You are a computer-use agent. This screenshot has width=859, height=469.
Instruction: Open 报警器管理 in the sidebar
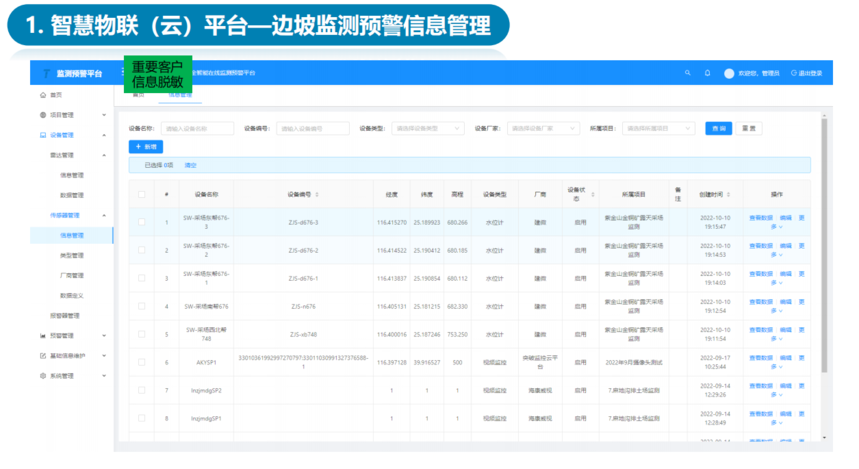65,316
